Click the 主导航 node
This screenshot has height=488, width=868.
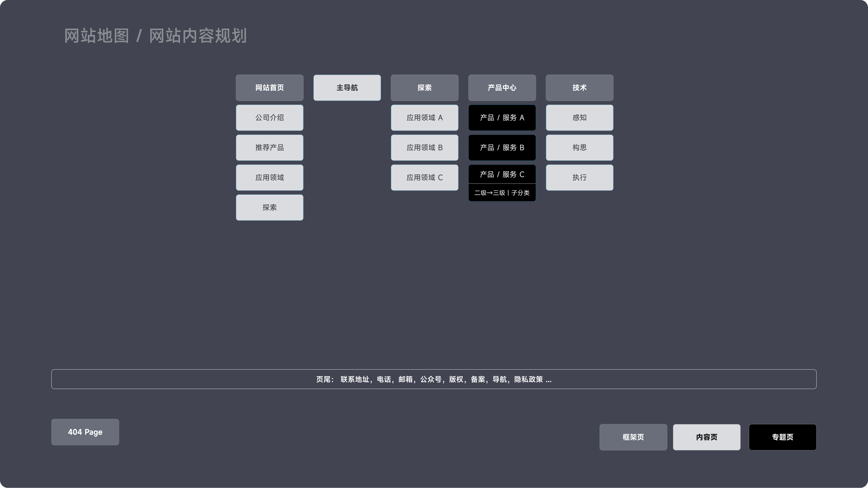tap(347, 87)
